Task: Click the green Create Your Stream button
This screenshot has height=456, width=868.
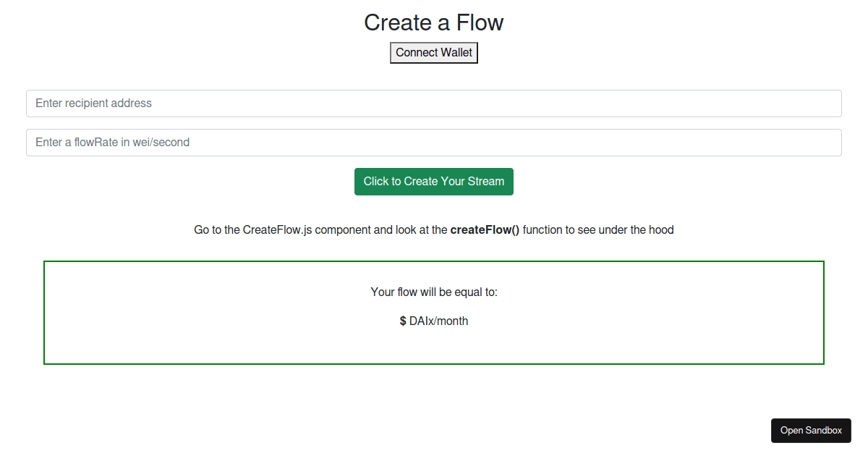Action: click(x=433, y=181)
